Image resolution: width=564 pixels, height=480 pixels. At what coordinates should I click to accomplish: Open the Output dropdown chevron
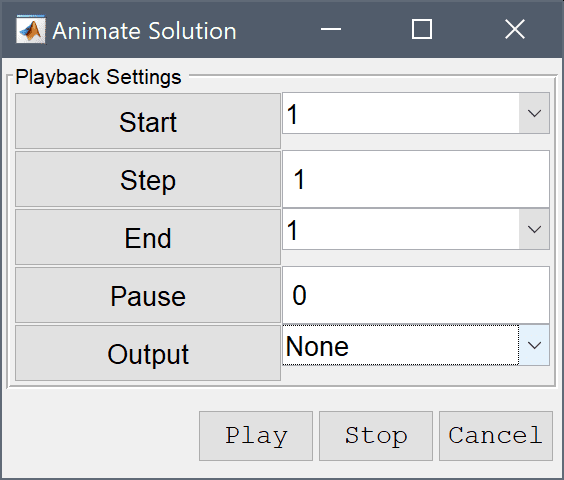[x=534, y=345]
